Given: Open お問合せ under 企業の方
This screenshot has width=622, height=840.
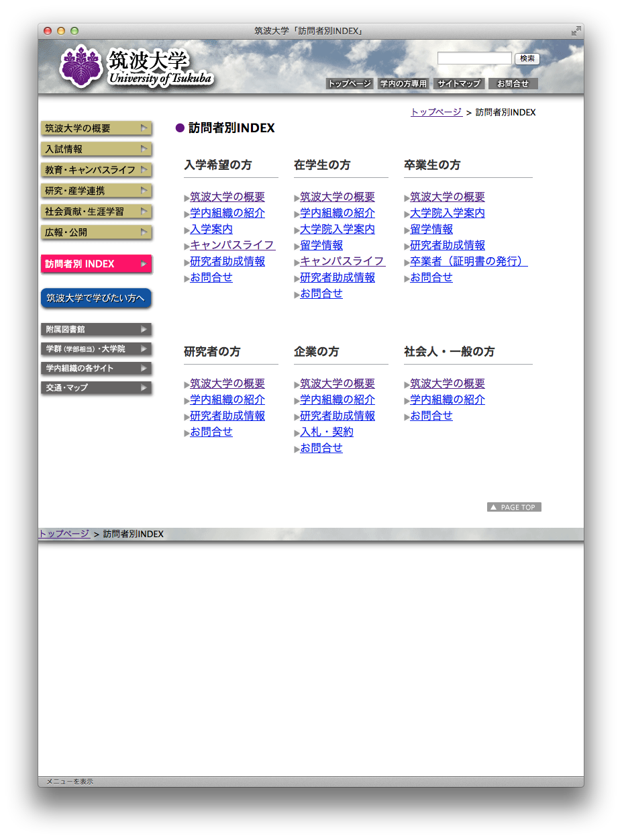Looking at the screenshot, I should (x=321, y=448).
